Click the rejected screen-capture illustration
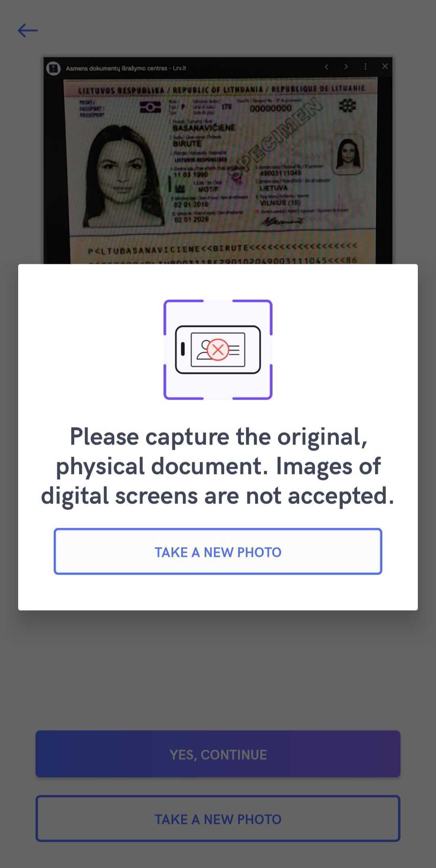436x868 pixels. [218, 350]
